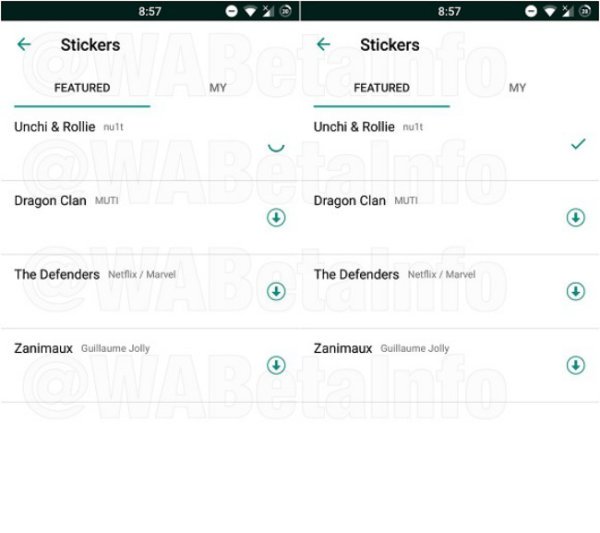Tap the back arrow in right Stickers screen
This screenshot has height=533, width=600.
point(323,44)
